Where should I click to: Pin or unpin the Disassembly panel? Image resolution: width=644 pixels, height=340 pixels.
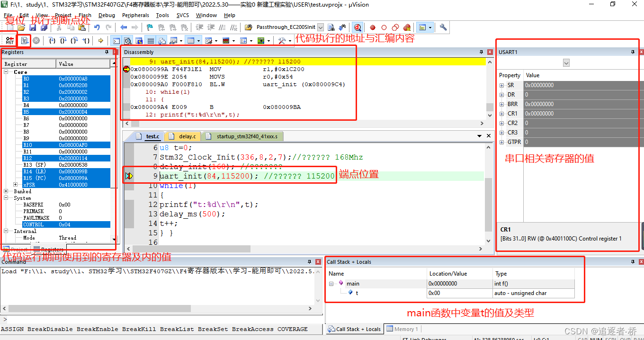482,52
